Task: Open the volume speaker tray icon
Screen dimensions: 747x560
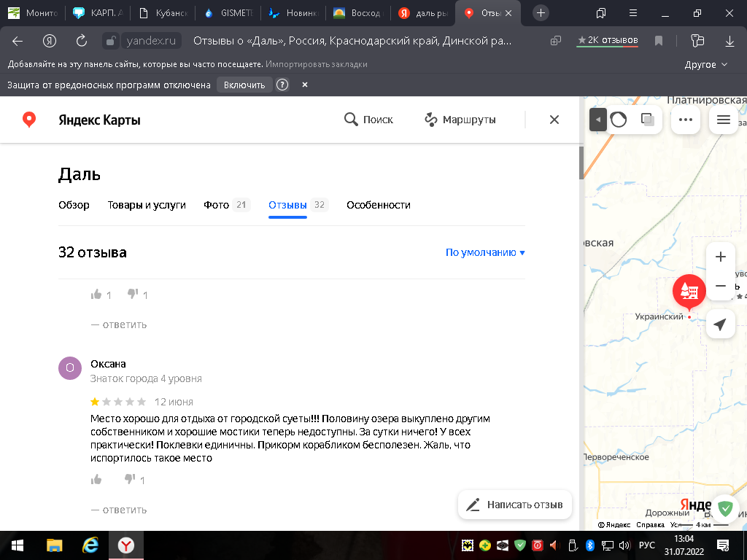Action: point(624,545)
